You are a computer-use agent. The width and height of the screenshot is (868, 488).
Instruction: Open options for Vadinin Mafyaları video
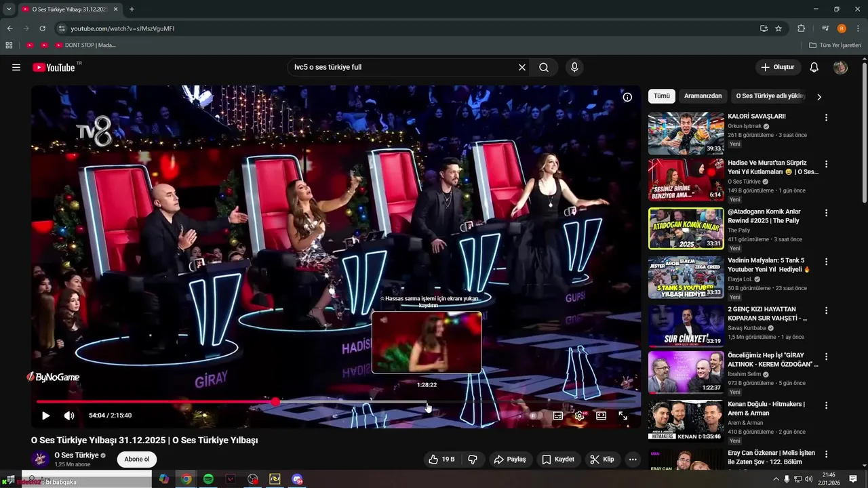(826, 262)
